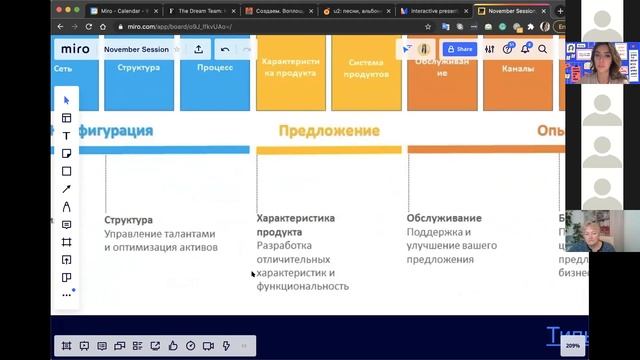Viewport: 640px width, 360px height.
Task: Go back in browser
Action: pyautogui.click(x=60, y=27)
